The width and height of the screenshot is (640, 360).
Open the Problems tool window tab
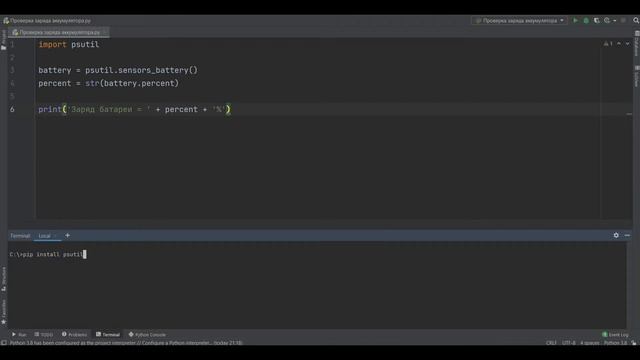(74, 335)
